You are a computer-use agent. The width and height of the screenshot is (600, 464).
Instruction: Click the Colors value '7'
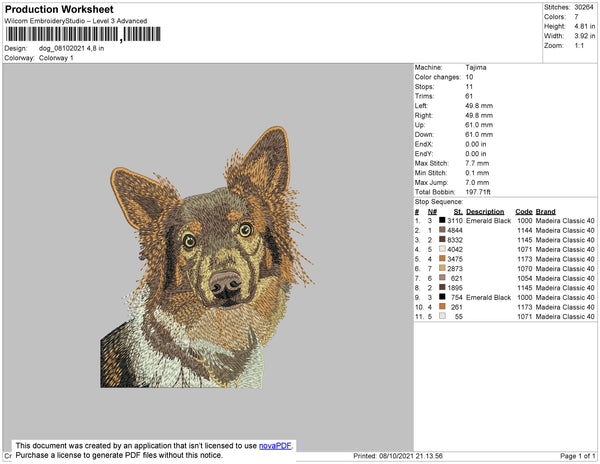(x=576, y=17)
